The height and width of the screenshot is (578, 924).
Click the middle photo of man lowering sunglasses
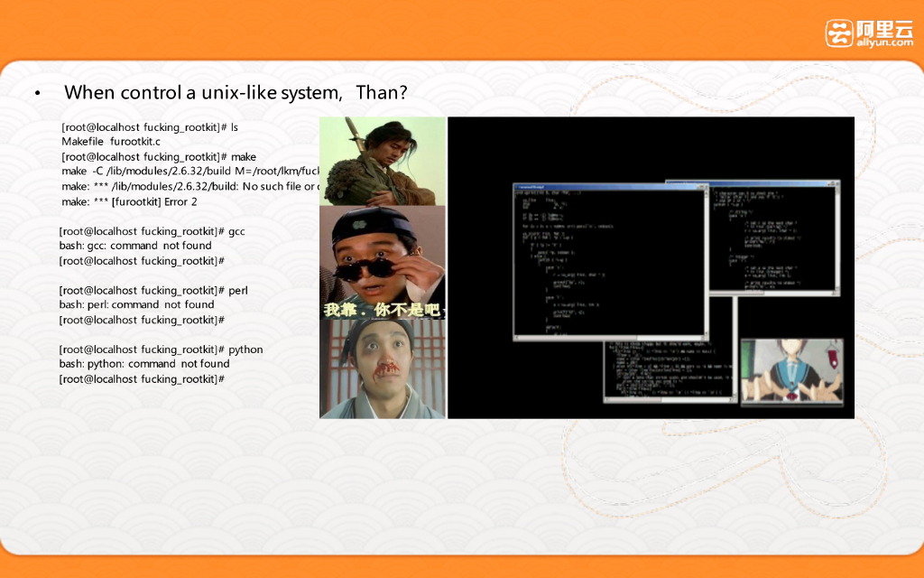tap(383, 263)
